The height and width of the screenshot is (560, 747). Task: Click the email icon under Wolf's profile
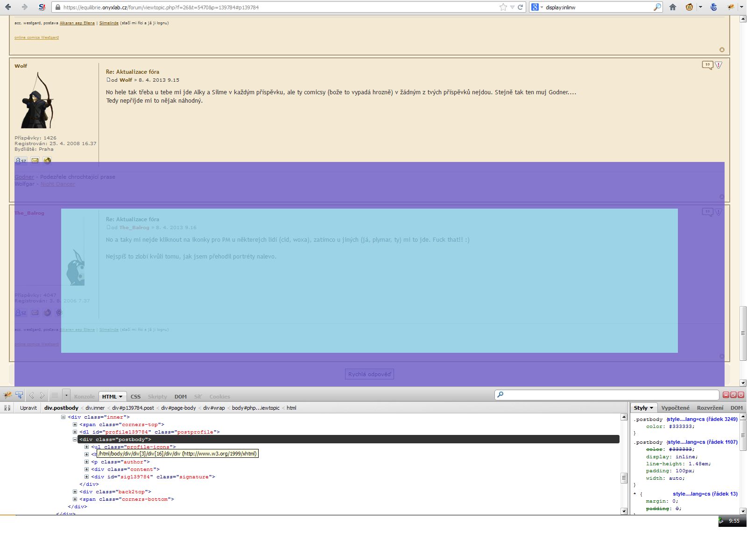coord(35,161)
